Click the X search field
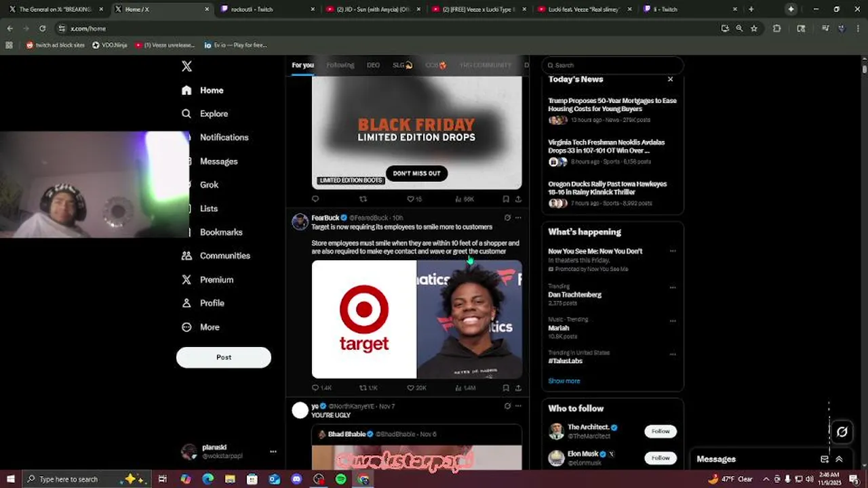The width and height of the screenshot is (868, 488). (612, 65)
